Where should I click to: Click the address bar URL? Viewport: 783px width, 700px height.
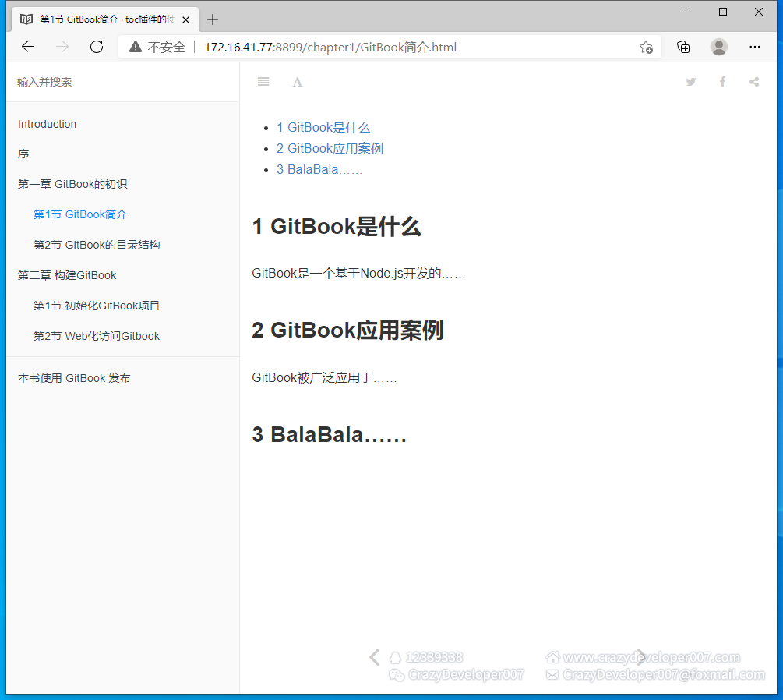point(330,48)
